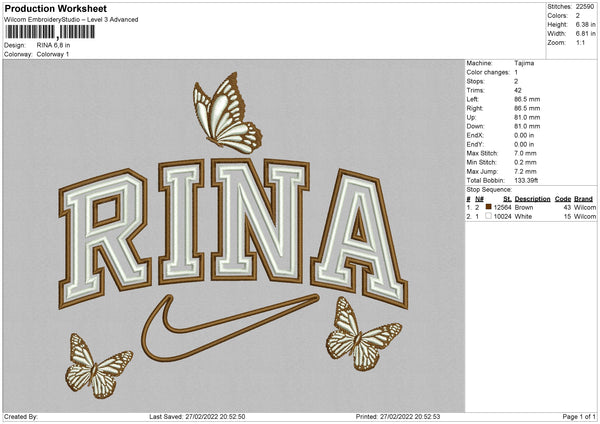The height and width of the screenshot is (424, 600).
Task: Click the Height value 6.38 in
Action: tap(585, 24)
